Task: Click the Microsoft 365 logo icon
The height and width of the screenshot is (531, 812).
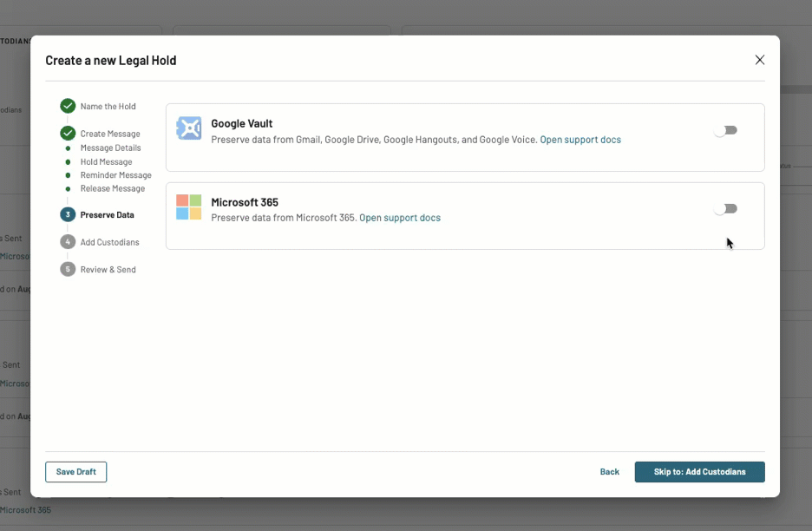Action: click(x=188, y=206)
